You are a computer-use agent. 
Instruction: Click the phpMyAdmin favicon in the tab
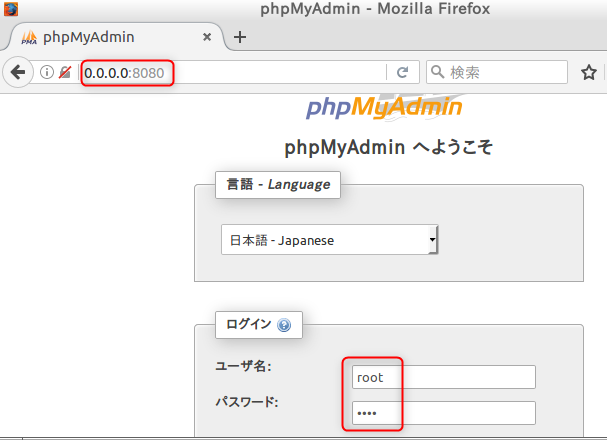(x=29, y=38)
